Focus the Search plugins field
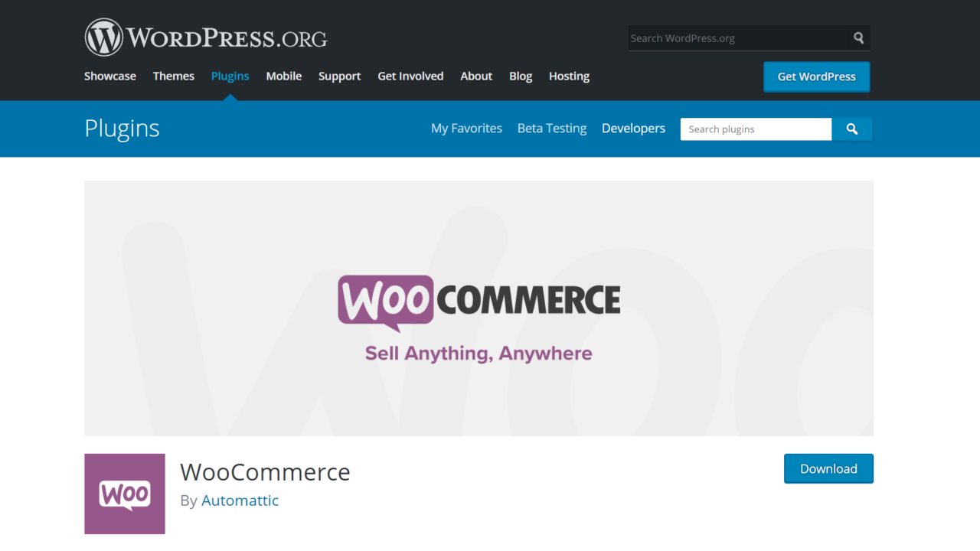Viewport: 980px width, 551px height. coord(756,129)
